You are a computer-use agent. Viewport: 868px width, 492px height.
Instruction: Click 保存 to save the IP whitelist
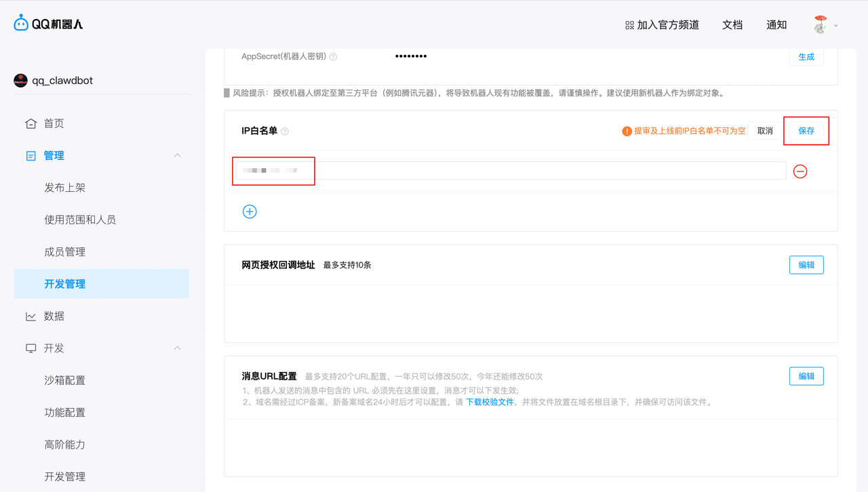806,131
